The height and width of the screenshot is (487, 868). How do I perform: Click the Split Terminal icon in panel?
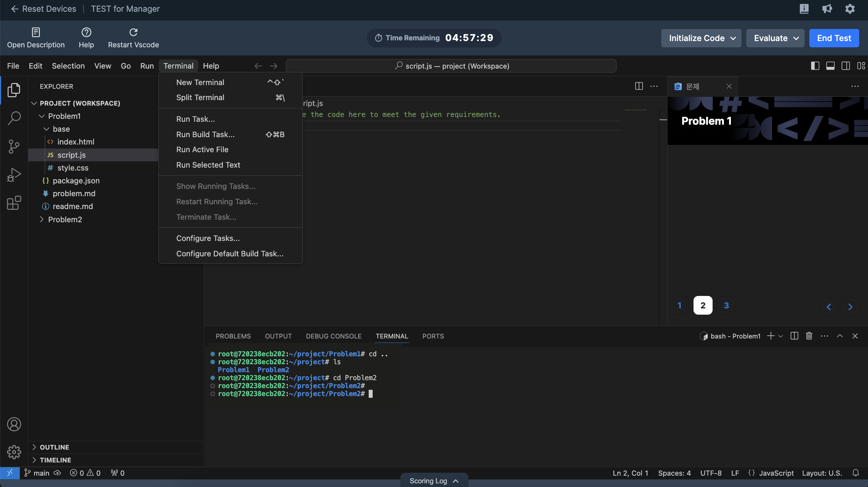coord(794,336)
